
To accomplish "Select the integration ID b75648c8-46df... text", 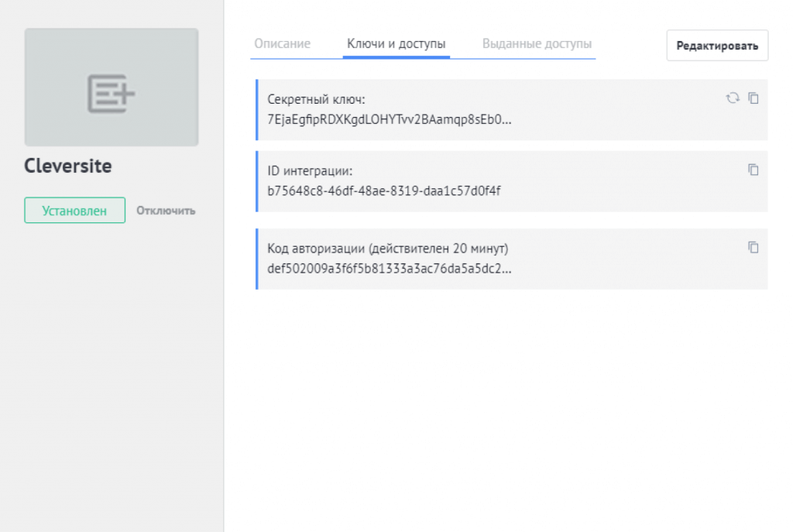I will tap(384, 190).
